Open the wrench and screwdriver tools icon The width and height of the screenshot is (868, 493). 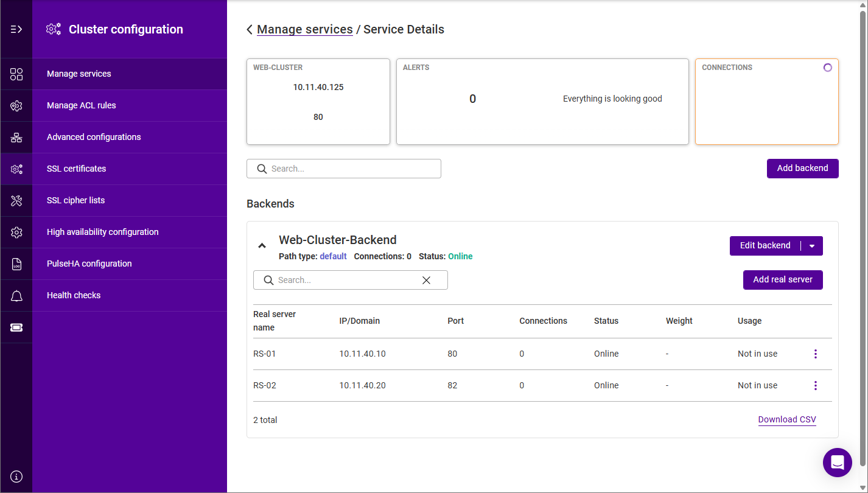click(16, 201)
